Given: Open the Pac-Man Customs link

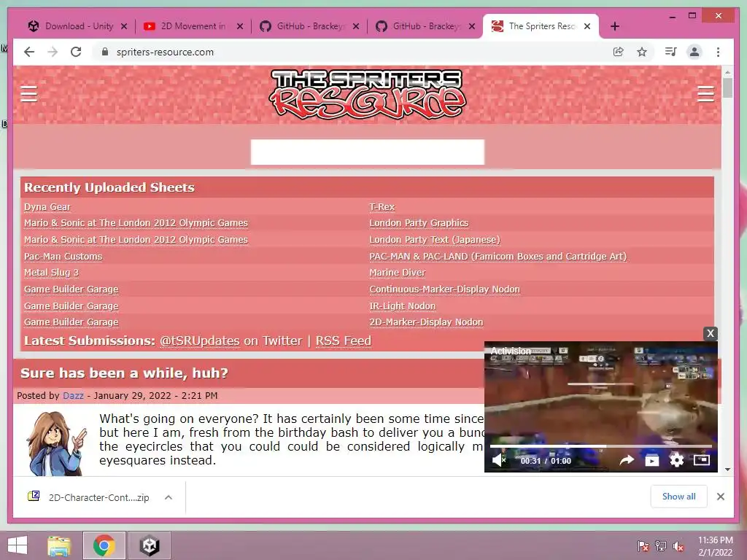Looking at the screenshot, I should click(63, 256).
